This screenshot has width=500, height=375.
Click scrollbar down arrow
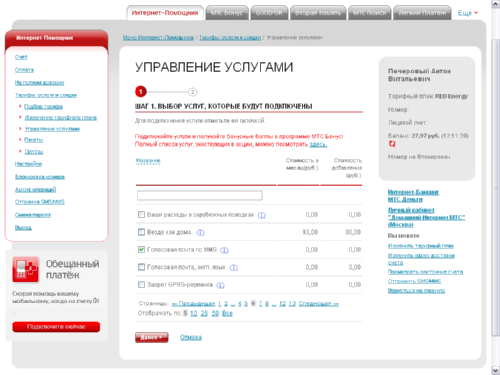click(x=495, y=370)
